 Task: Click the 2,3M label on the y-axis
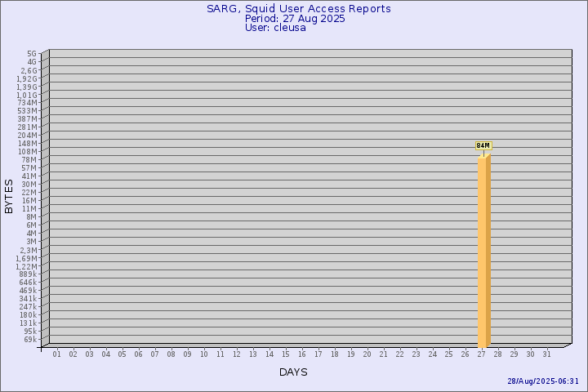point(28,250)
